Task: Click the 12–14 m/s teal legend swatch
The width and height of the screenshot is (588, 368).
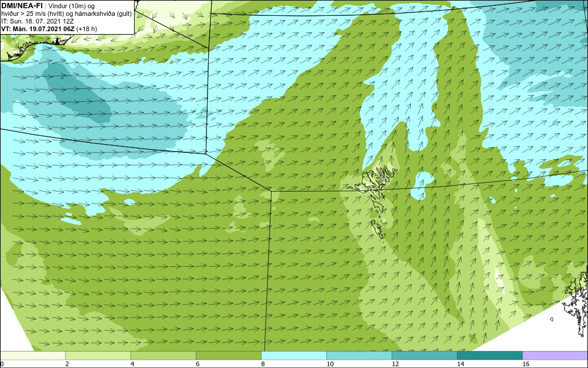Action: pos(424,356)
